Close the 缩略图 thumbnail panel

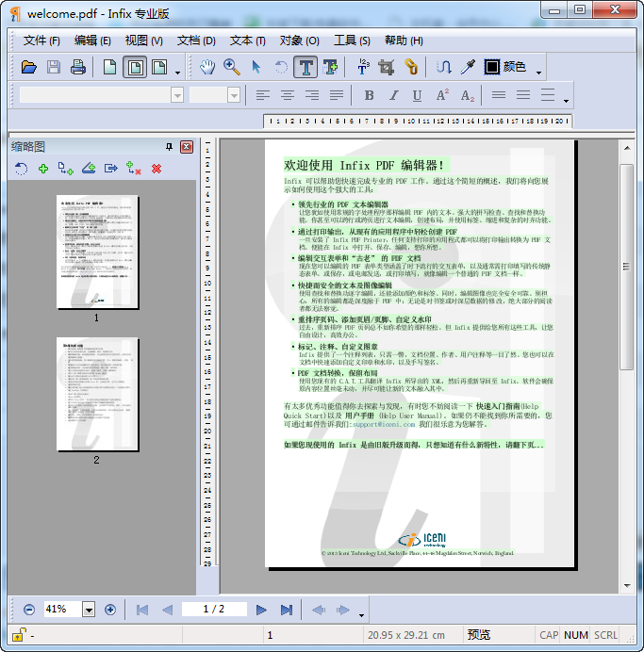[x=187, y=147]
